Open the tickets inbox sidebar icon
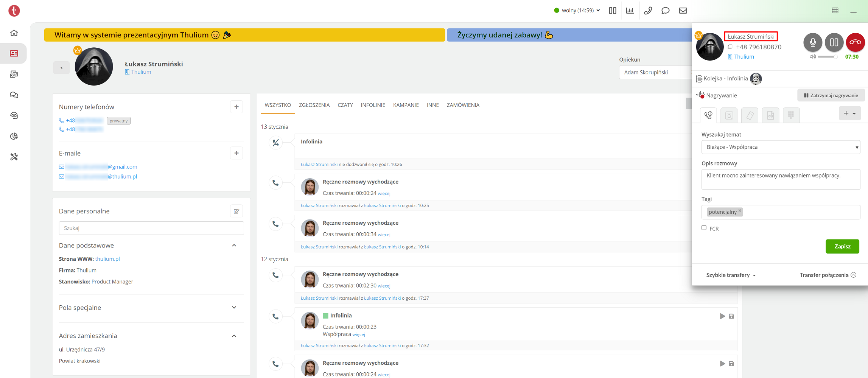 14,74
